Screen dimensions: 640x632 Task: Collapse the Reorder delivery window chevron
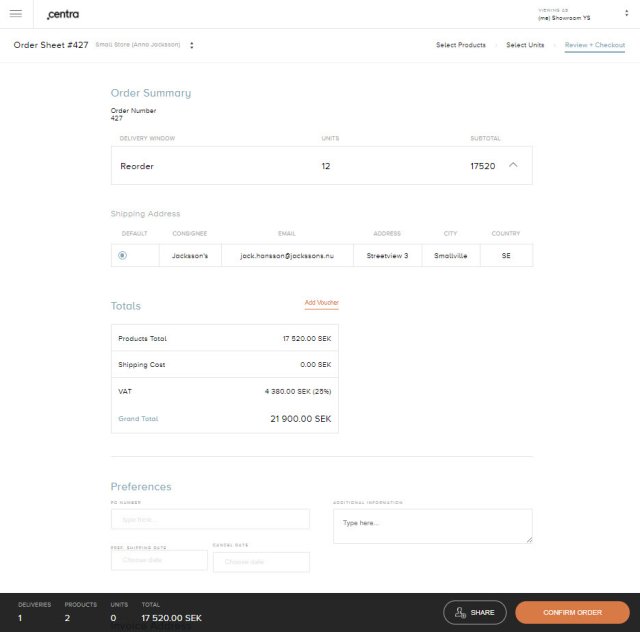coord(513,165)
